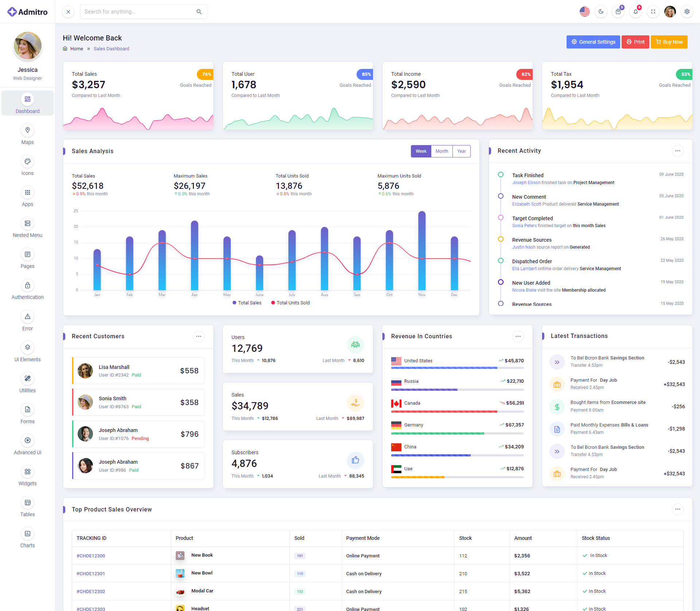The width and height of the screenshot is (700, 611).
Task: Open the language flag selector
Action: coord(584,12)
